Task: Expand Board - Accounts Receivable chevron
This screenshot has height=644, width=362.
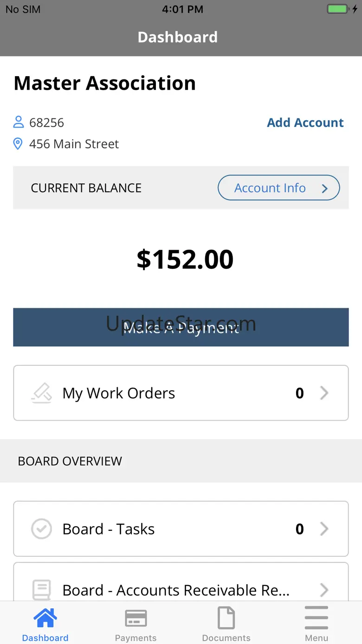Action: 324,590
